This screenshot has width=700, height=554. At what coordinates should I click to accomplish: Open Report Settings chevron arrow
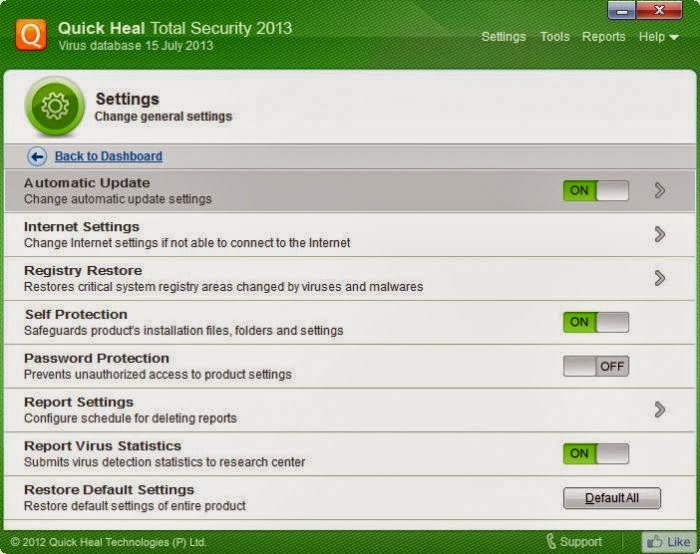[x=660, y=409]
